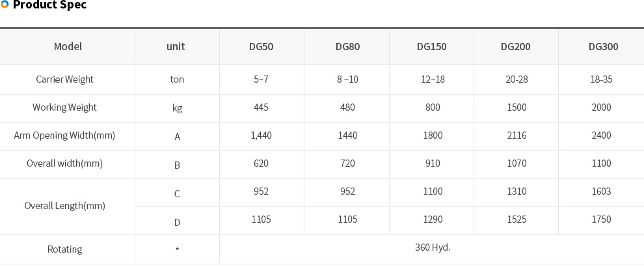644x267 pixels.
Task: Select the 1750 value under DG300
Action: (601, 219)
